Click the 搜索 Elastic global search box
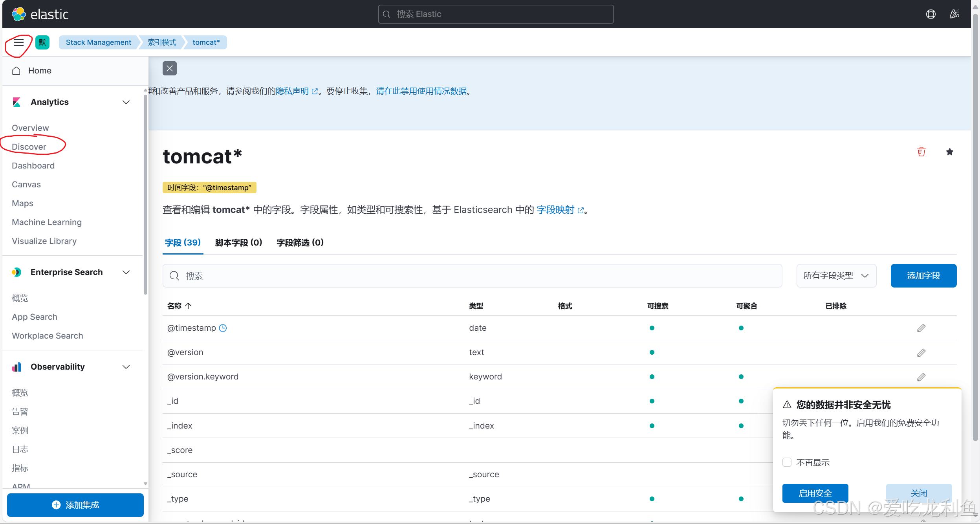 pos(496,14)
